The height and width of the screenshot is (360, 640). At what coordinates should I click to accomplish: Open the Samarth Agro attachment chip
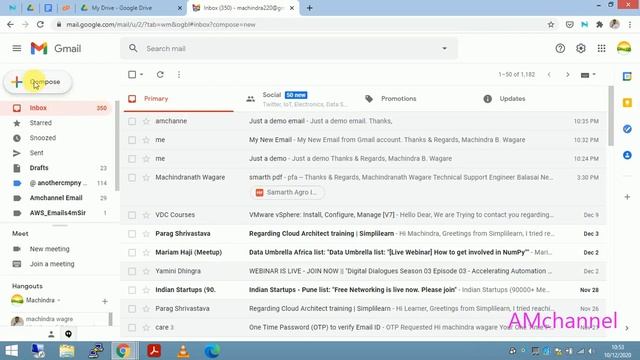click(287, 192)
